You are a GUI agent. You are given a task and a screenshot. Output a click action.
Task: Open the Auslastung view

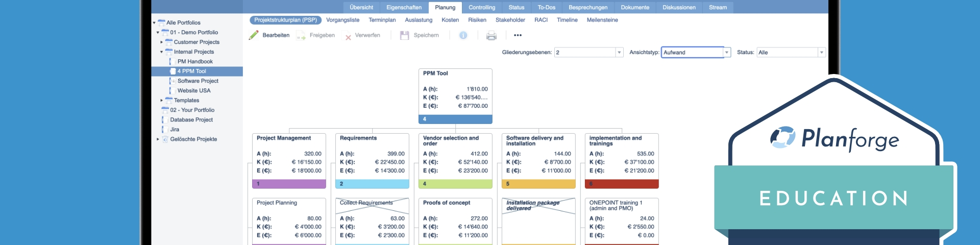(x=419, y=20)
